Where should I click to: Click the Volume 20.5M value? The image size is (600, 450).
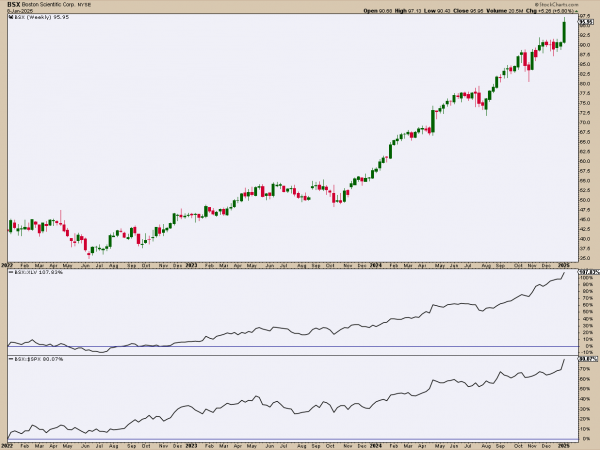pos(504,11)
